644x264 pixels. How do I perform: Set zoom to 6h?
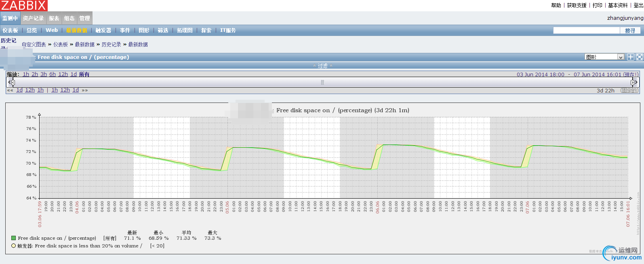point(53,74)
